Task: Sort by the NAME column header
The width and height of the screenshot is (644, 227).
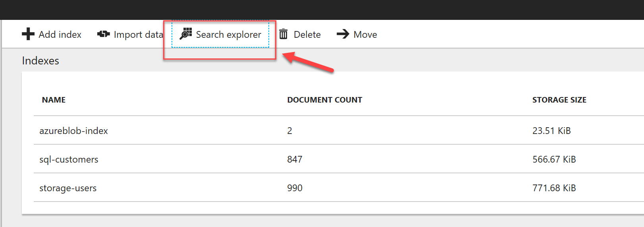Action: click(x=54, y=100)
